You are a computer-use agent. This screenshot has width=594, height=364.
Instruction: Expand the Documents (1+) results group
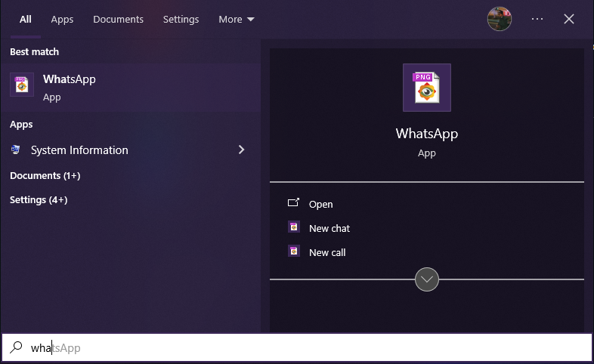pos(45,175)
